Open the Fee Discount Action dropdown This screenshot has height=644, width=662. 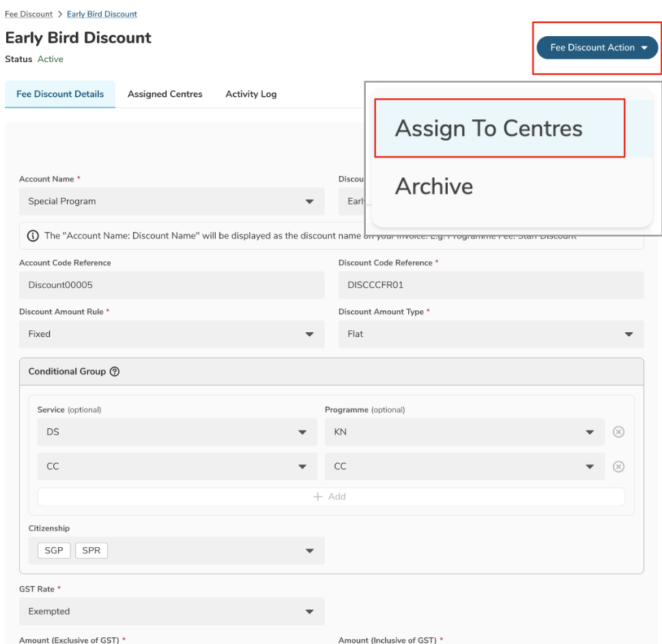tap(597, 48)
